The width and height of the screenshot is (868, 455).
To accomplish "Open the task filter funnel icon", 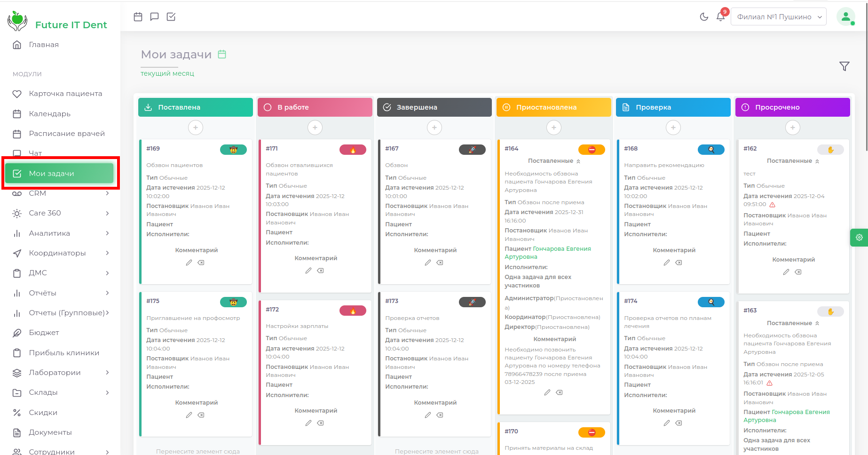I will coord(844,66).
